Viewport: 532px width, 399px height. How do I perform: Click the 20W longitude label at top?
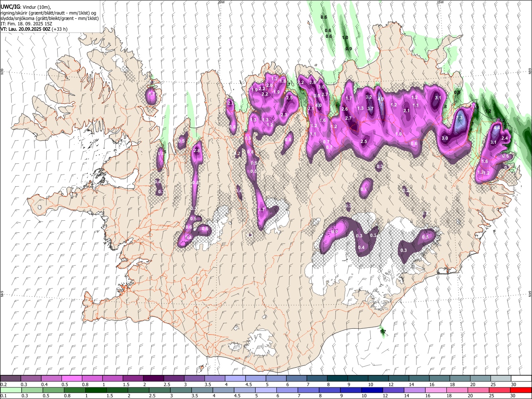click(221, 2)
